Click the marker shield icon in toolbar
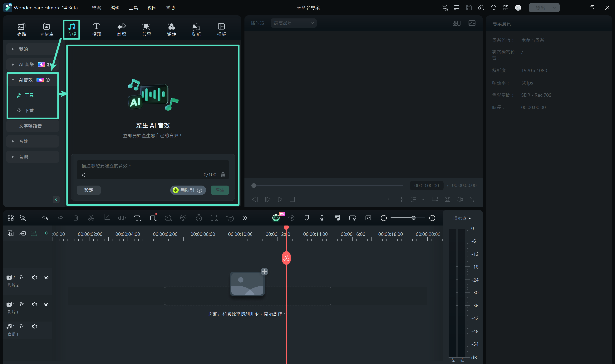 point(307,218)
